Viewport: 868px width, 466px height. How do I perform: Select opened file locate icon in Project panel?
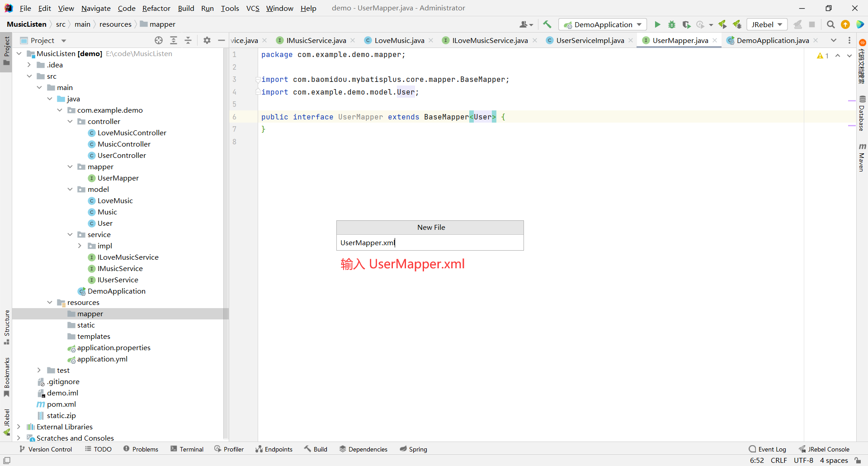[159, 40]
